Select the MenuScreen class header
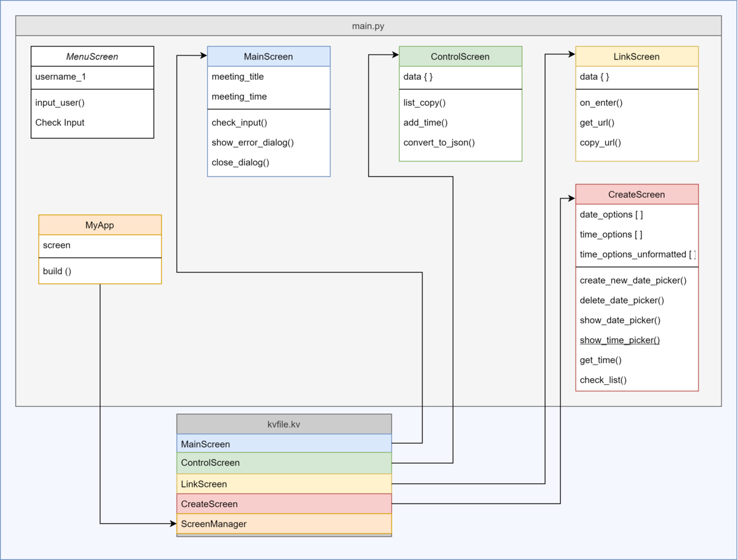The width and height of the screenshot is (738, 560). [x=92, y=57]
